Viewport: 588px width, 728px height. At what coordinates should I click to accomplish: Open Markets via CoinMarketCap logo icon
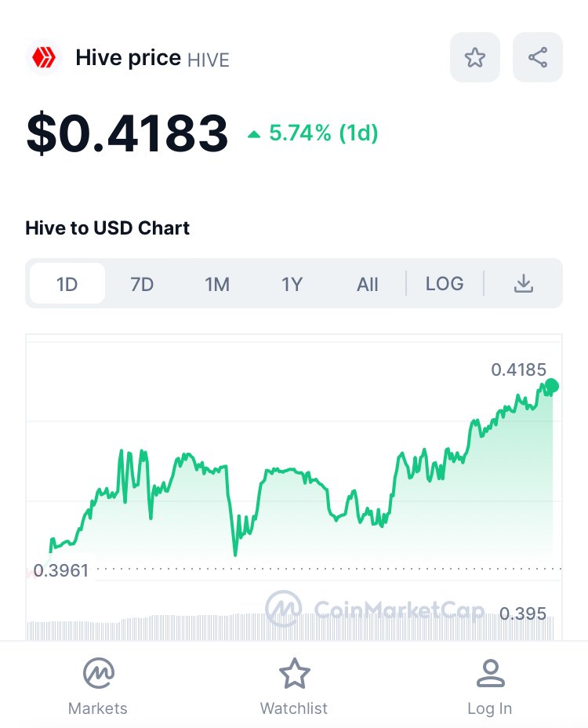click(x=98, y=673)
